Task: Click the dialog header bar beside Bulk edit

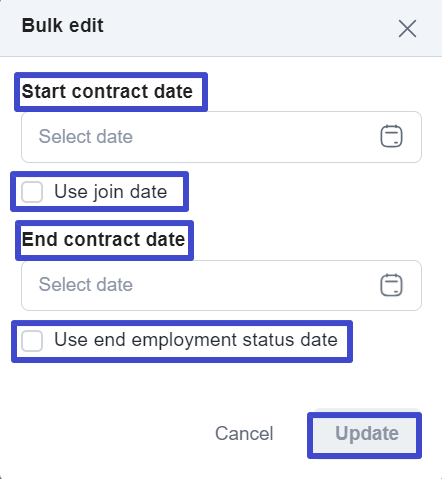Action: tap(250, 28)
